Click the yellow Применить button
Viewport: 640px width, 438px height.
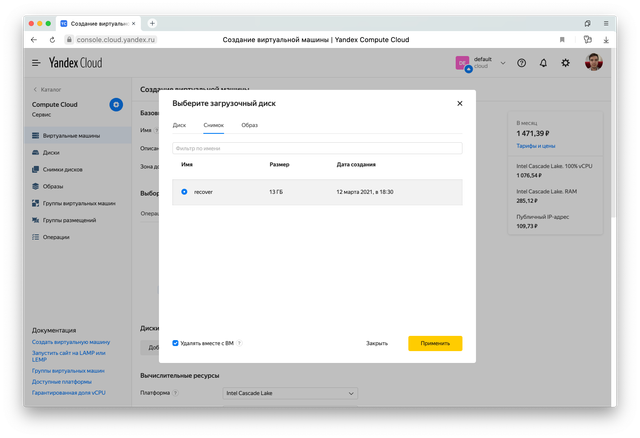click(435, 343)
